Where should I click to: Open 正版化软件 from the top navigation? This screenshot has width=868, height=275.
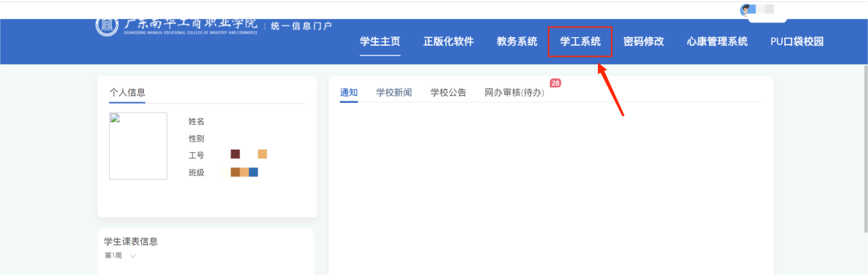pyautogui.click(x=448, y=41)
